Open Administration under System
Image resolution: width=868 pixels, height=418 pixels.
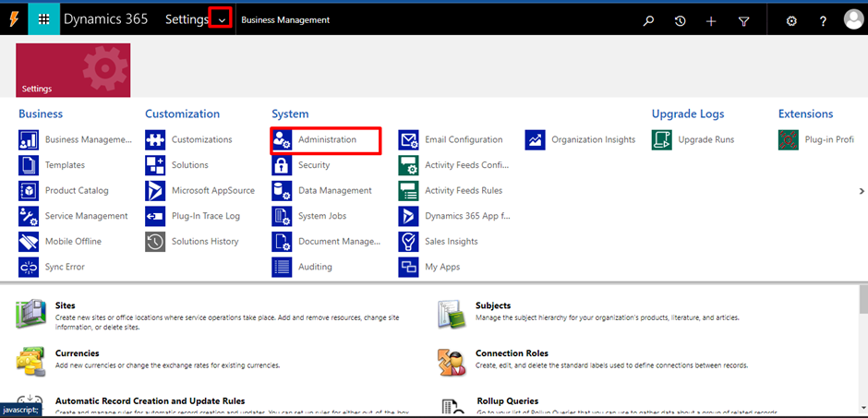pyautogui.click(x=326, y=140)
